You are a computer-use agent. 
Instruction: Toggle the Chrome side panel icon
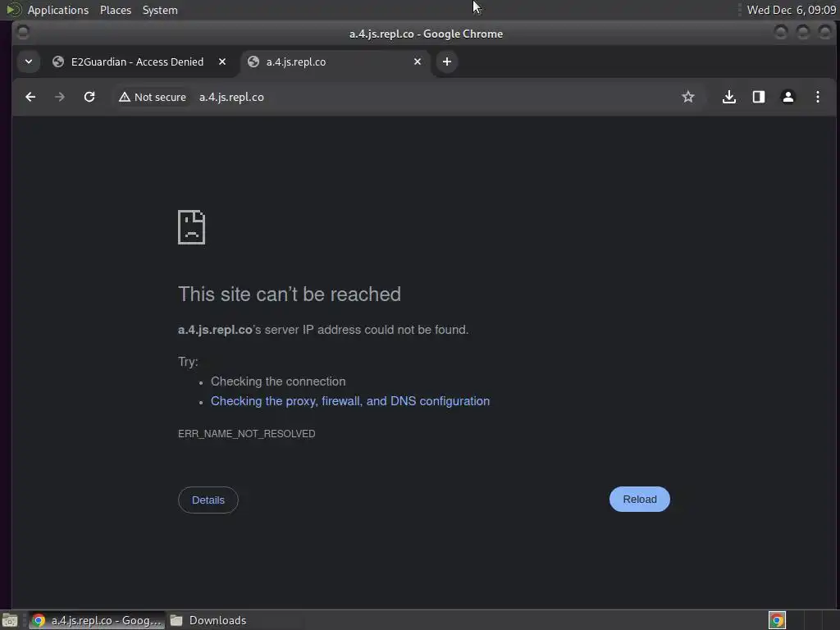pyautogui.click(x=759, y=97)
